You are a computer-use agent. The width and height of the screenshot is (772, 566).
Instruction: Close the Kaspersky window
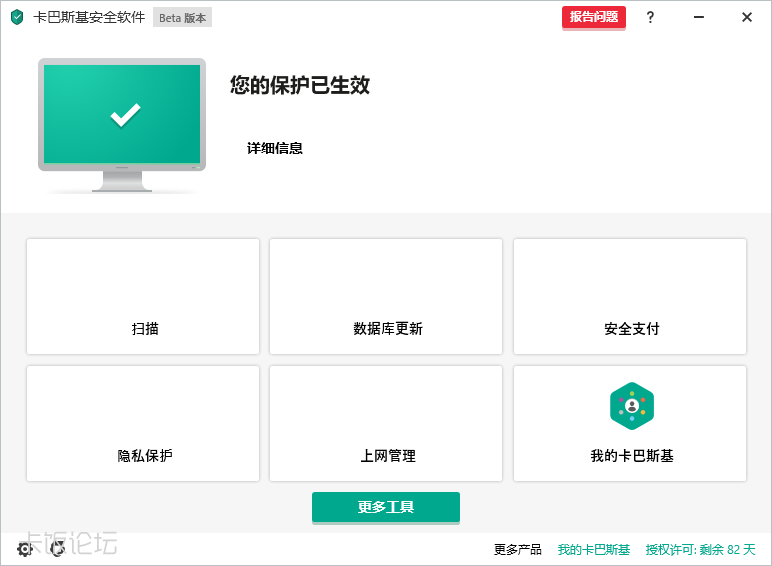point(747,17)
